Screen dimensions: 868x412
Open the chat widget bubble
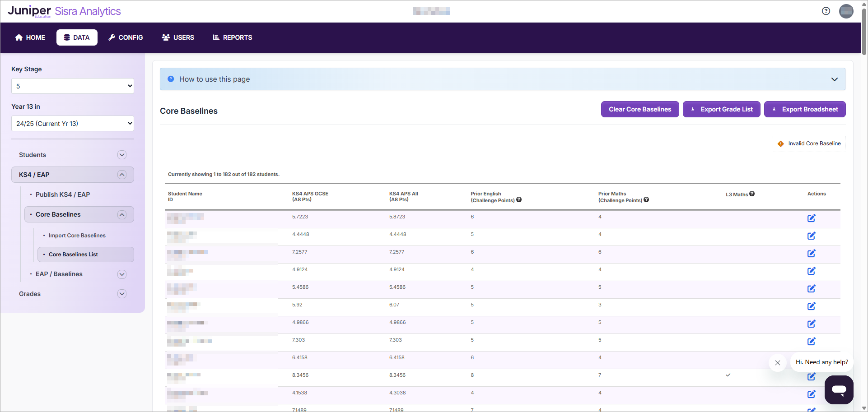pos(839,389)
